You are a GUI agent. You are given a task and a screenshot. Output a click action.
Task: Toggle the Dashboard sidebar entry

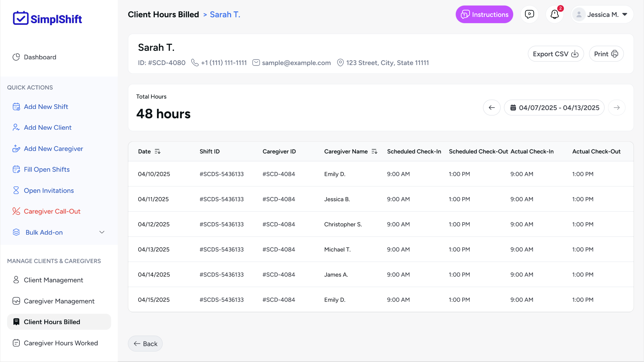40,57
